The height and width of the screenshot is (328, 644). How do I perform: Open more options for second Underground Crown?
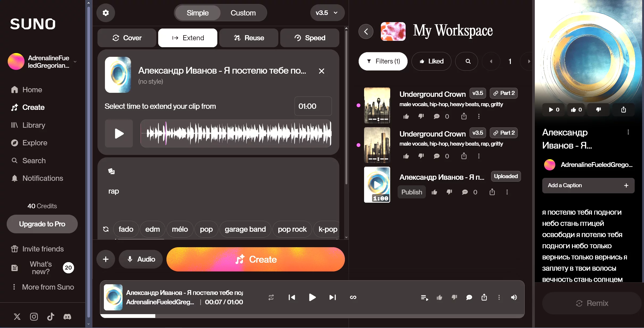[x=479, y=156]
